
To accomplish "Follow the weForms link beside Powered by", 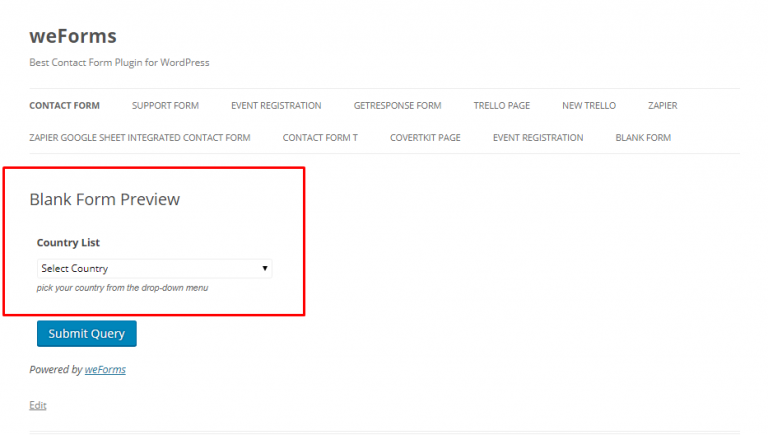I will pyautogui.click(x=105, y=369).
